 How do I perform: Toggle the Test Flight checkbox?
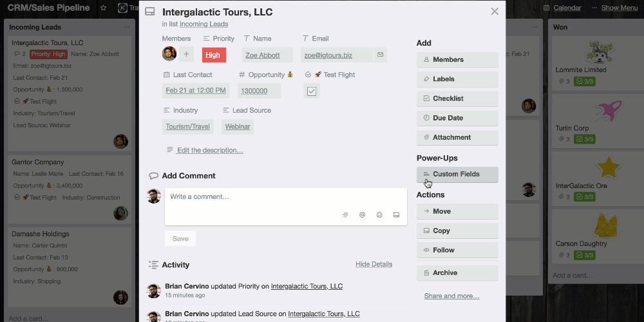point(312,91)
